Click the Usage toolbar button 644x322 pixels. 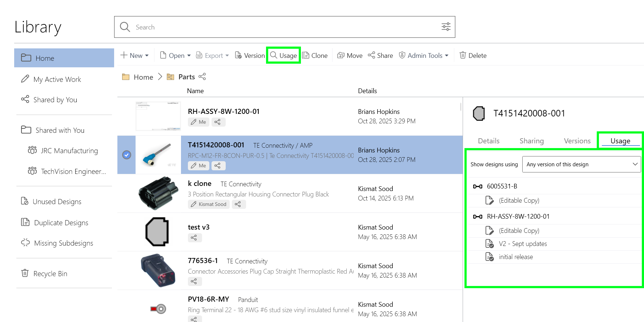coord(283,55)
